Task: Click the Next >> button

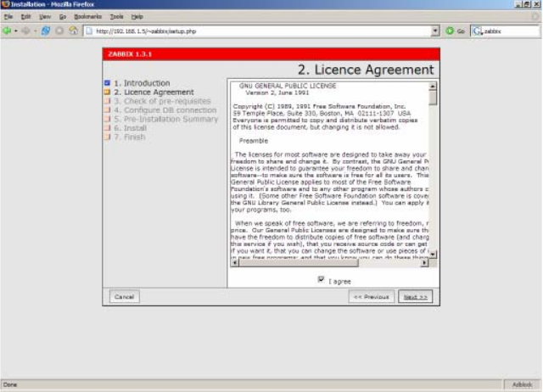Action: (415, 297)
